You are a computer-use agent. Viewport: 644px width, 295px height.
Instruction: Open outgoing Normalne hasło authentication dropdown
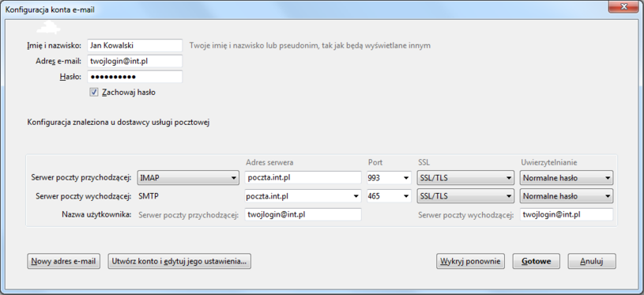567,196
